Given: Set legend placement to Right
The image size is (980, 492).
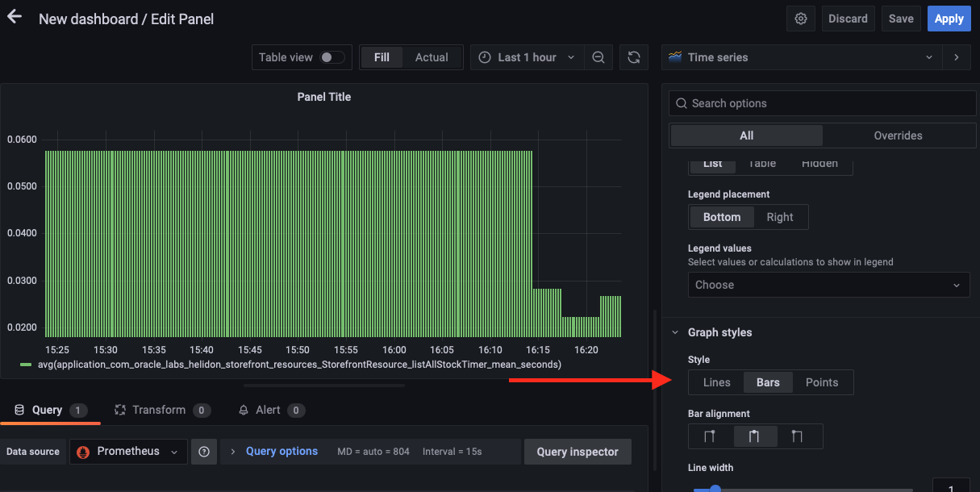Looking at the screenshot, I should [780, 217].
